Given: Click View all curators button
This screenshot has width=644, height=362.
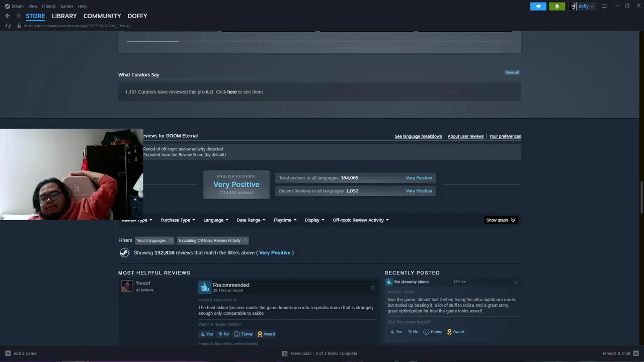Looking at the screenshot, I should [x=512, y=72].
